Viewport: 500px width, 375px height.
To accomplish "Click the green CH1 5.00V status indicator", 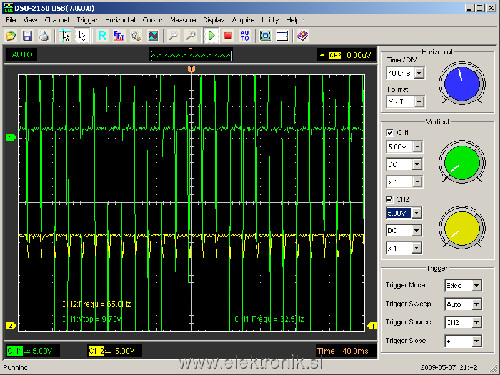I will (x=33, y=351).
